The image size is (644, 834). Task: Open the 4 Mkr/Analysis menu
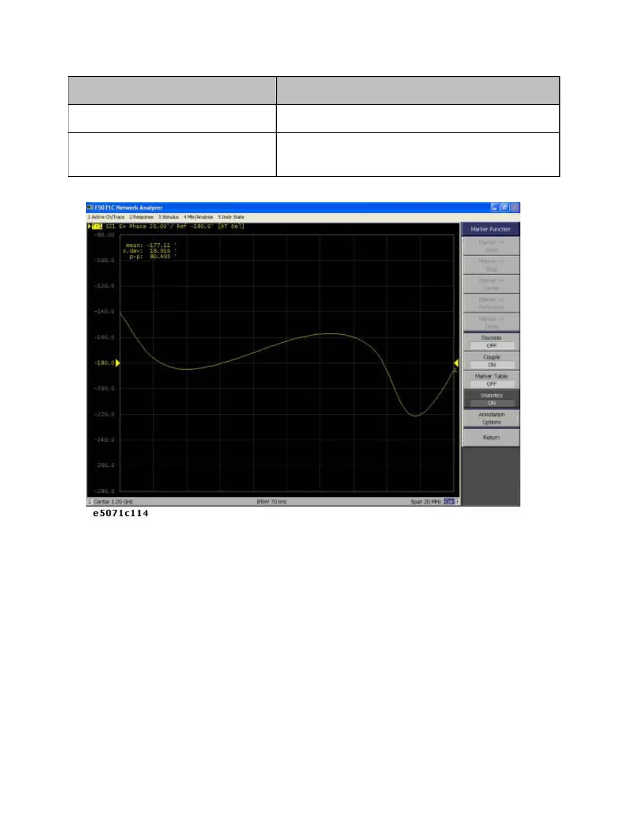pyautogui.click(x=198, y=217)
